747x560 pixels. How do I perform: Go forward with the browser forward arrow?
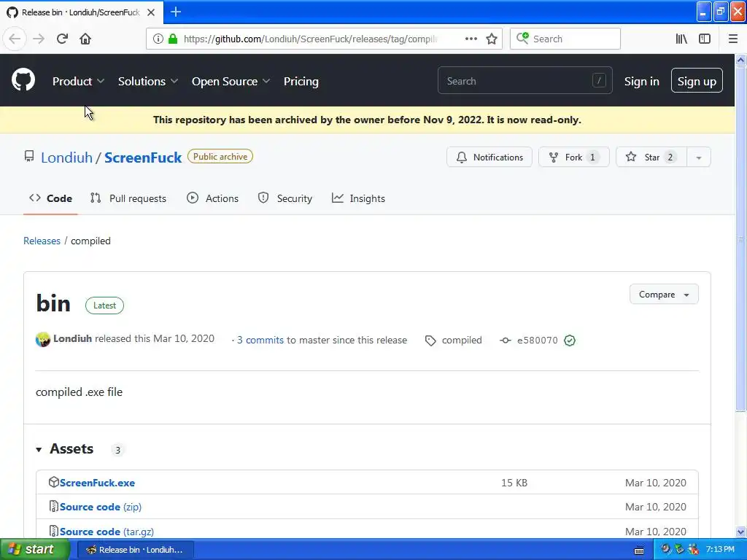[x=39, y=39]
